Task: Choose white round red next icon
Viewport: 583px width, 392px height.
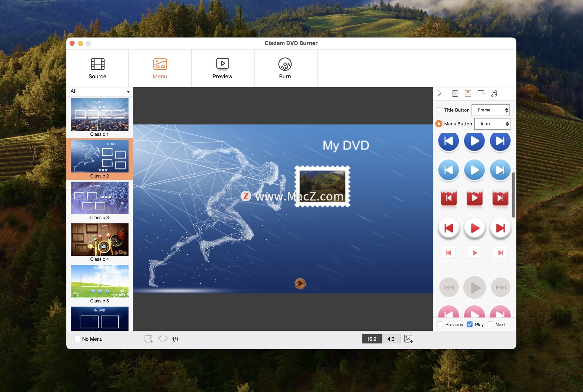Action: point(500,228)
